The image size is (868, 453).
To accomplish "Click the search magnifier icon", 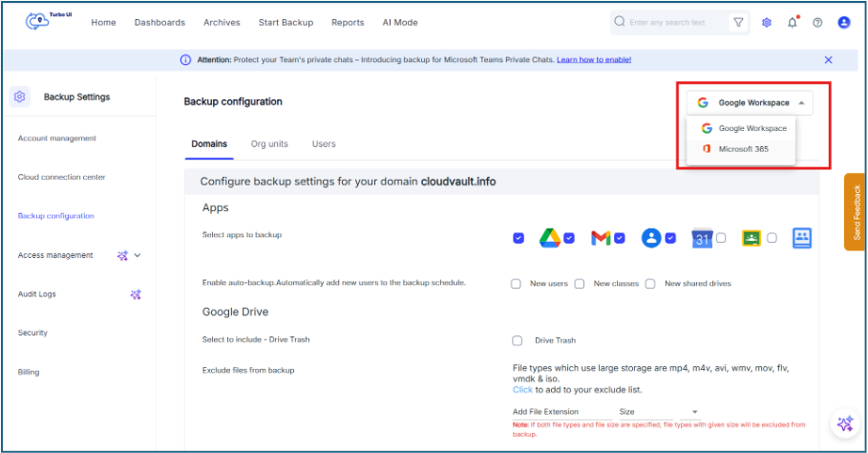I will pos(620,22).
